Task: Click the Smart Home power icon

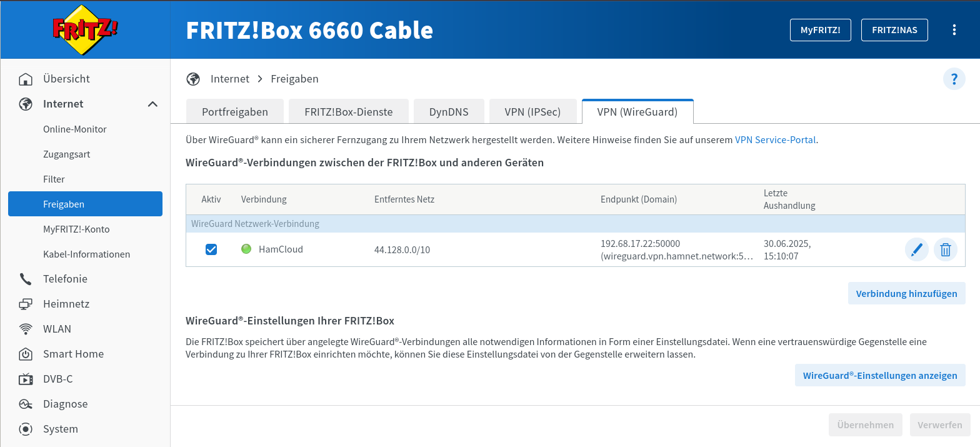Action: [26, 354]
